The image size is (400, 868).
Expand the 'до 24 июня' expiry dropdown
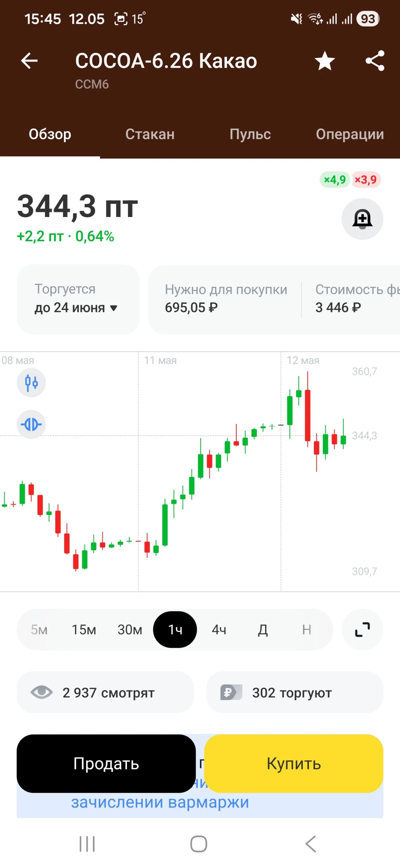click(x=78, y=299)
